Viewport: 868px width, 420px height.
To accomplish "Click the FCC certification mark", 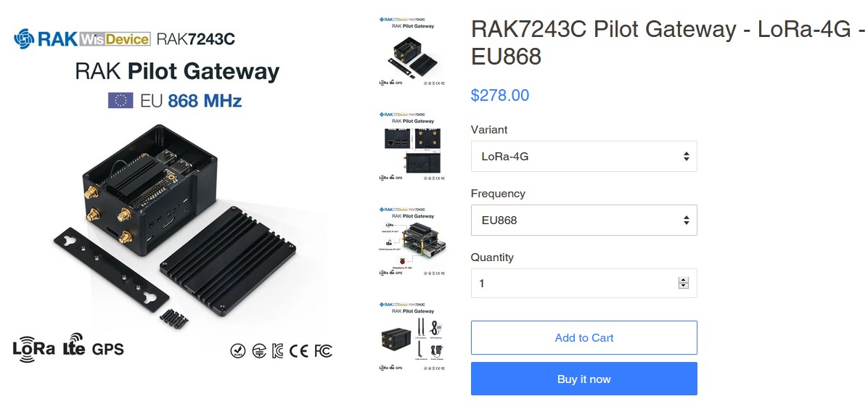I will [x=323, y=351].
